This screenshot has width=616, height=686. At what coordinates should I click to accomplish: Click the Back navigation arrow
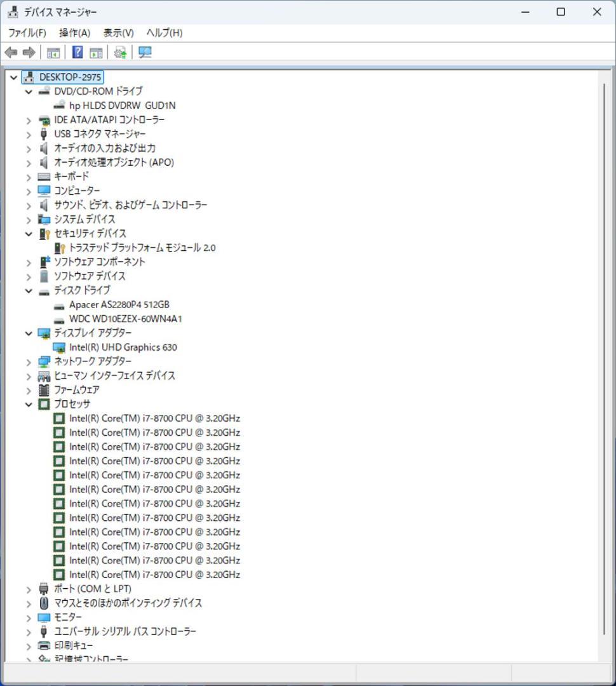click(10, 53)
